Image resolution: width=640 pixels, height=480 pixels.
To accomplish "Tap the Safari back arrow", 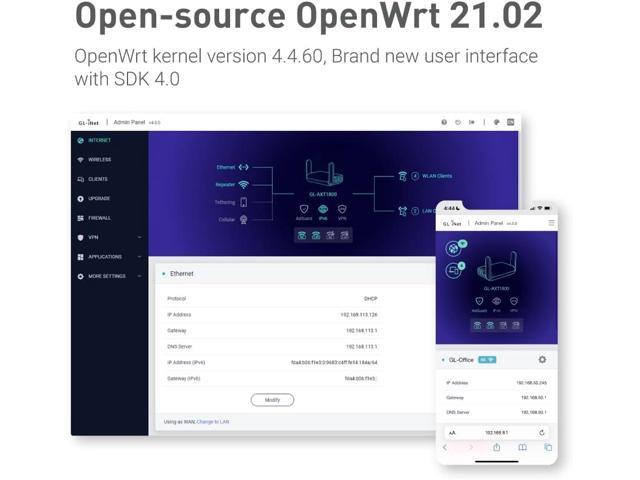I will click(445, 448).
